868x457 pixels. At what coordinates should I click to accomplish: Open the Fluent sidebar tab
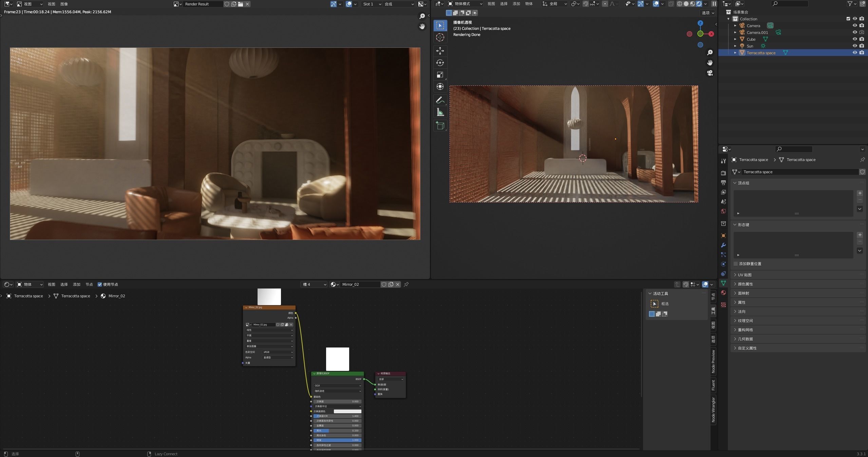point(713,385)
